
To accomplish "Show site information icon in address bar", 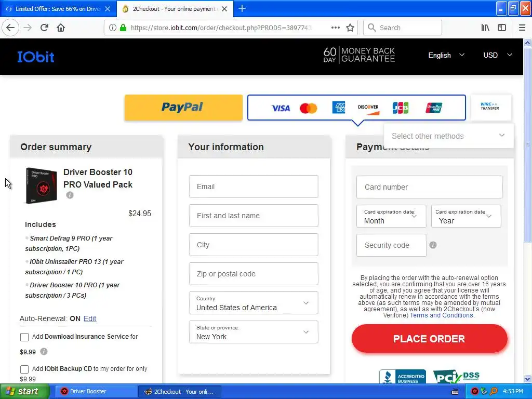I will (112, 28).
